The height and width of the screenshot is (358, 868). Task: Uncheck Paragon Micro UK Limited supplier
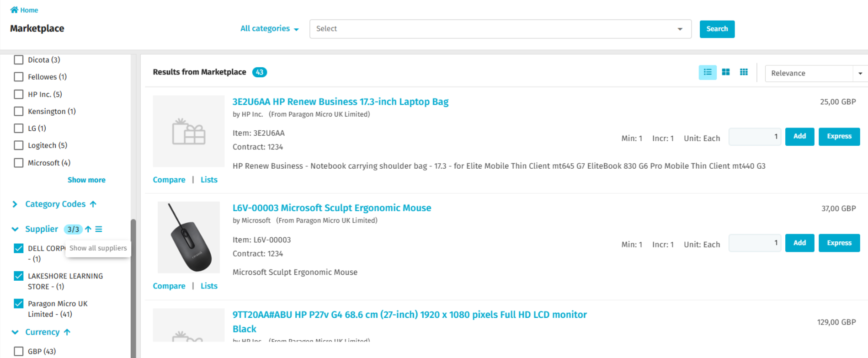pos(19,304)
